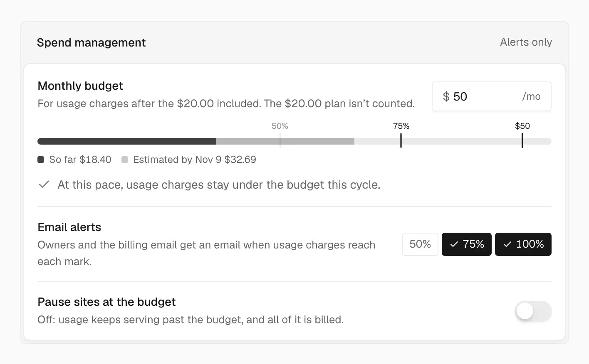589x364 pixels.
Task: Click the lighter estimated segment of the budget bar
Action: (285, 141)
